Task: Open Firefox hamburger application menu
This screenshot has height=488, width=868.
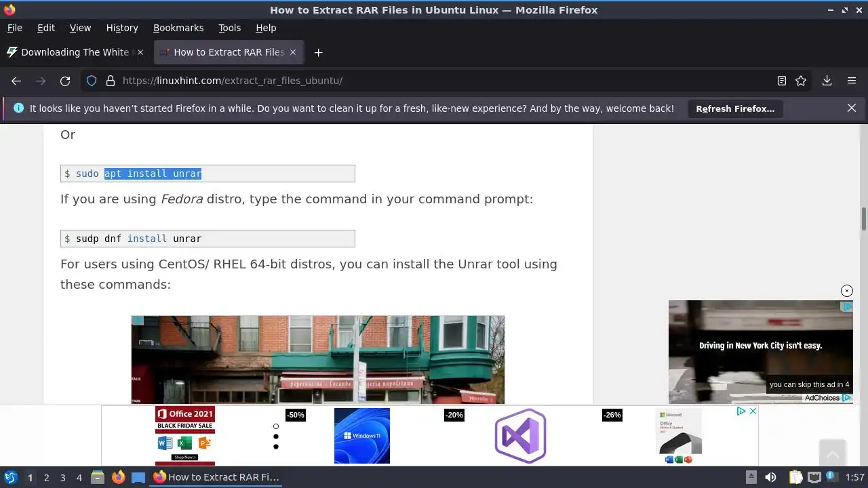Action: (852, 81)
